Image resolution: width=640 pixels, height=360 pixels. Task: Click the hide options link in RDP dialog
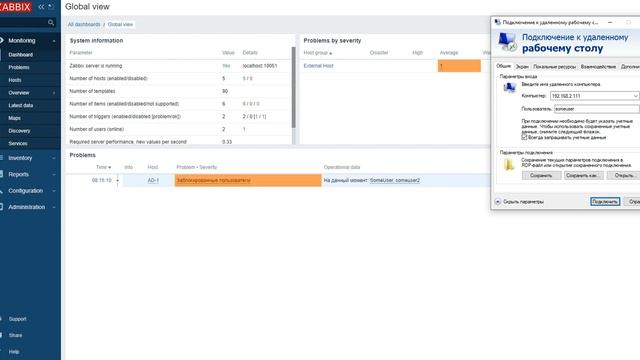(x=523, y=202)
